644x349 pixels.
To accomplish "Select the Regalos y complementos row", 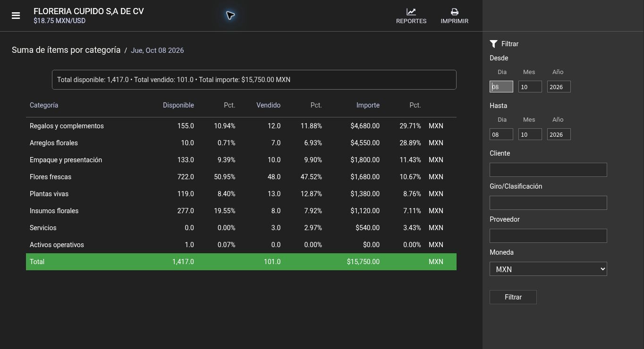I will pyautogui.click(x=241, y=126).
